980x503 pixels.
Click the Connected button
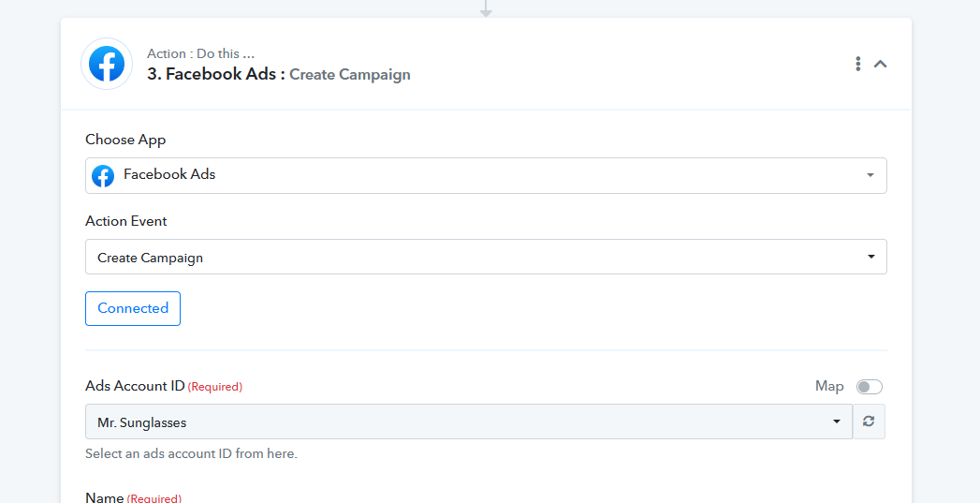pyautogui.click(x=133, y=308)
